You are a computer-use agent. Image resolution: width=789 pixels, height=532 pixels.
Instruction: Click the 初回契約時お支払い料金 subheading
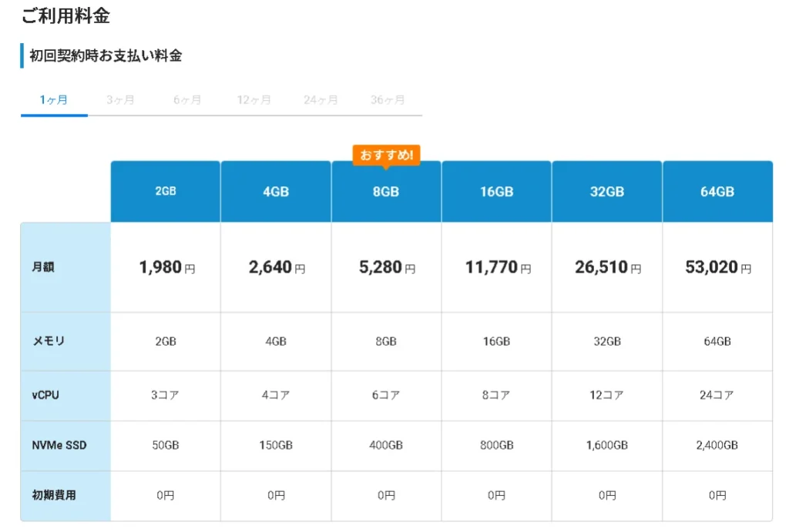tap(106, 55)
